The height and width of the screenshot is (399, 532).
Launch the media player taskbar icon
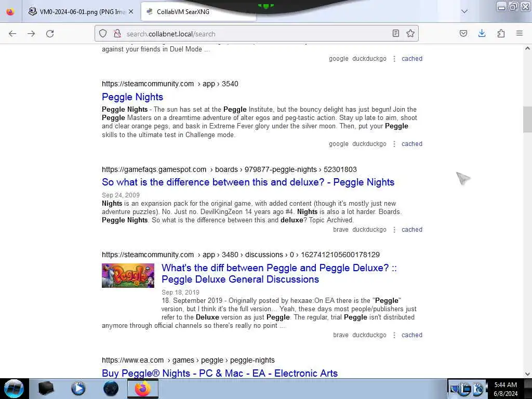coord(78,389)
